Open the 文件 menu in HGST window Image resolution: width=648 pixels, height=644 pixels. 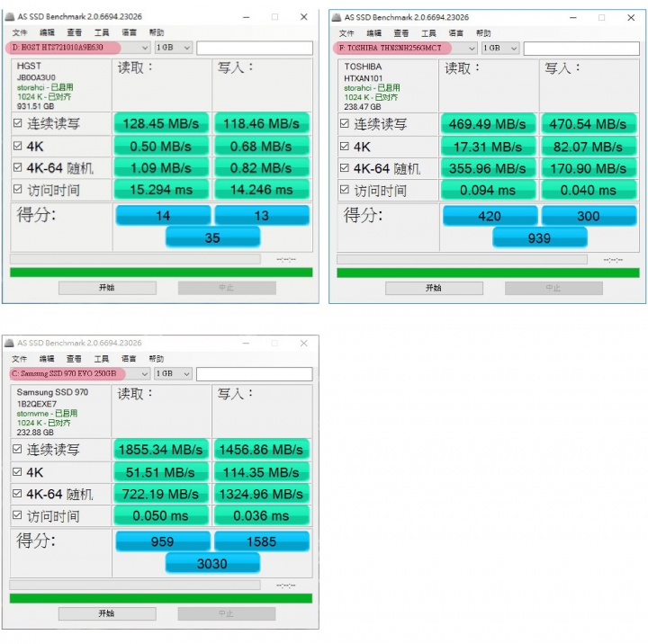[x=20, y=32]
